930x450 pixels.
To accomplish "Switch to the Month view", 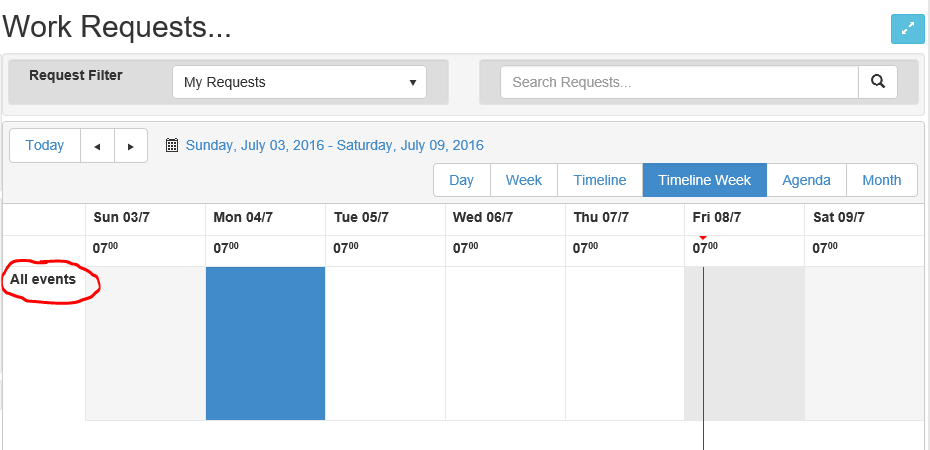I will click(881, 180).
